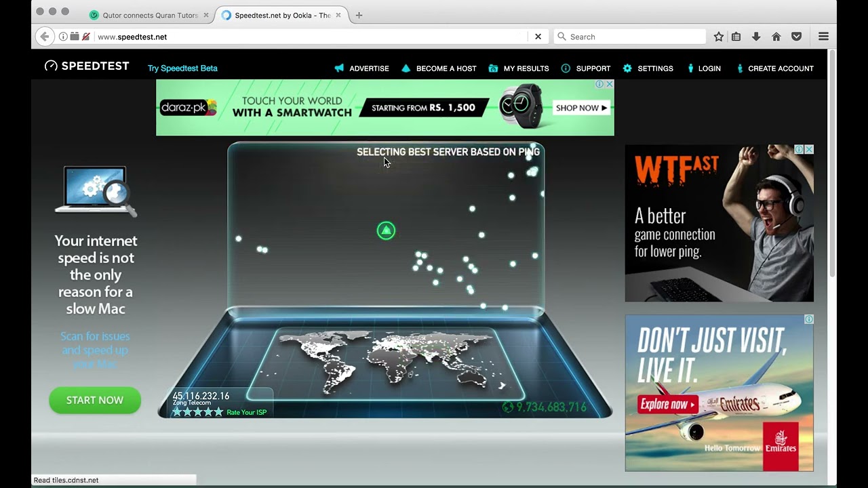Screen dimensions: 868x488
Task: Click the Become a Host icon
Action: pos(406,68)
